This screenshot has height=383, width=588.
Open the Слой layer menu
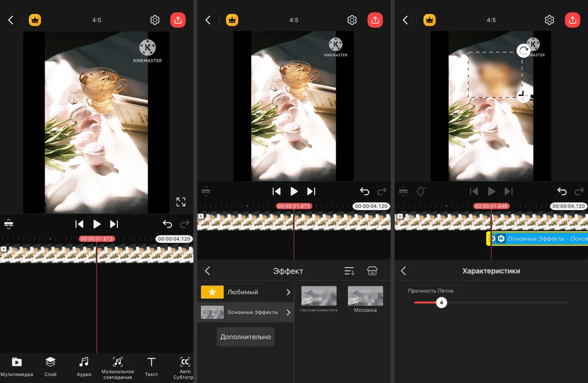(x=51, y=366)
